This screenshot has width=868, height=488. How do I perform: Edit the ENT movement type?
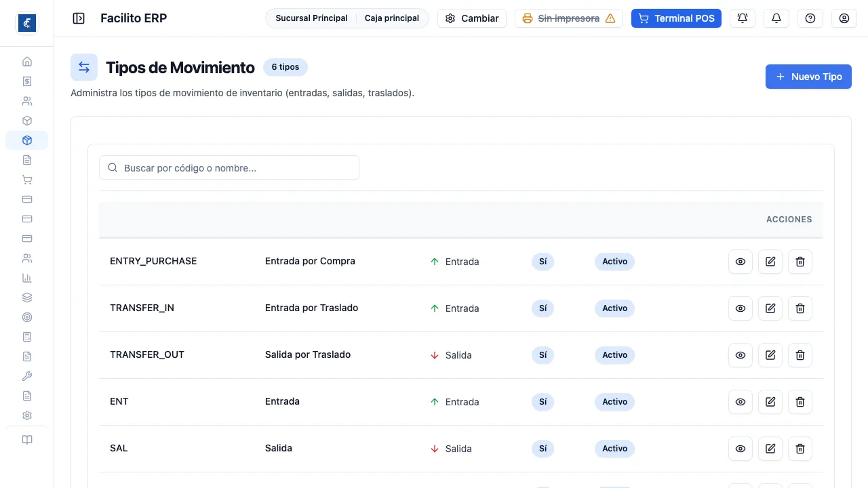click(770, 402)
